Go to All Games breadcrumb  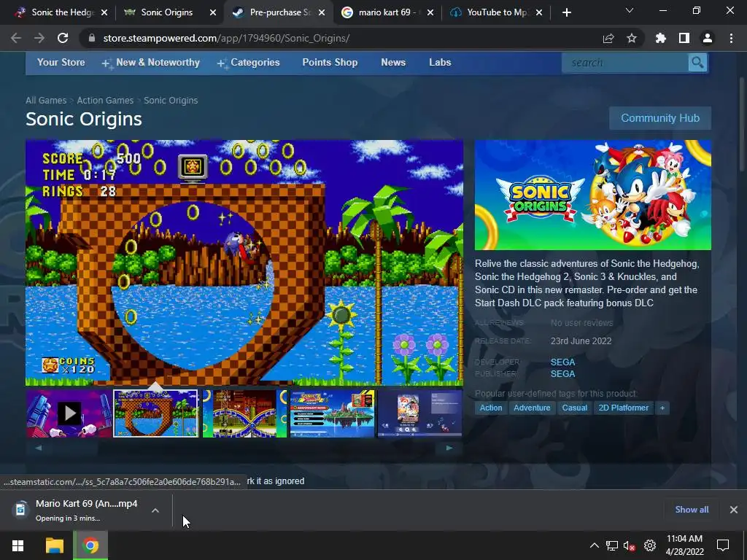46,101
